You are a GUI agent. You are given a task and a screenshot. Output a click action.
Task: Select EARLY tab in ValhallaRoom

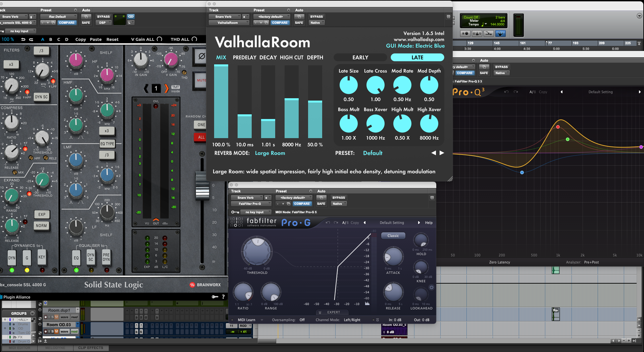click(360, 57)
